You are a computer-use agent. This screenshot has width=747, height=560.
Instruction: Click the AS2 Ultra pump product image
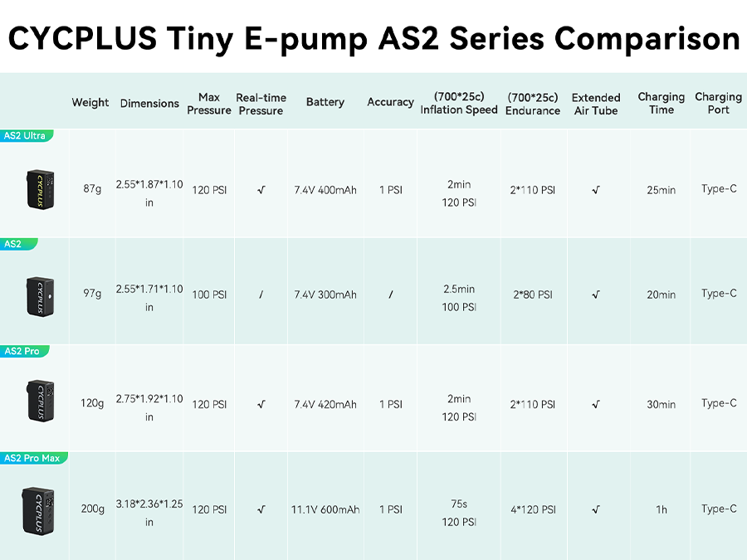[38, 189]
